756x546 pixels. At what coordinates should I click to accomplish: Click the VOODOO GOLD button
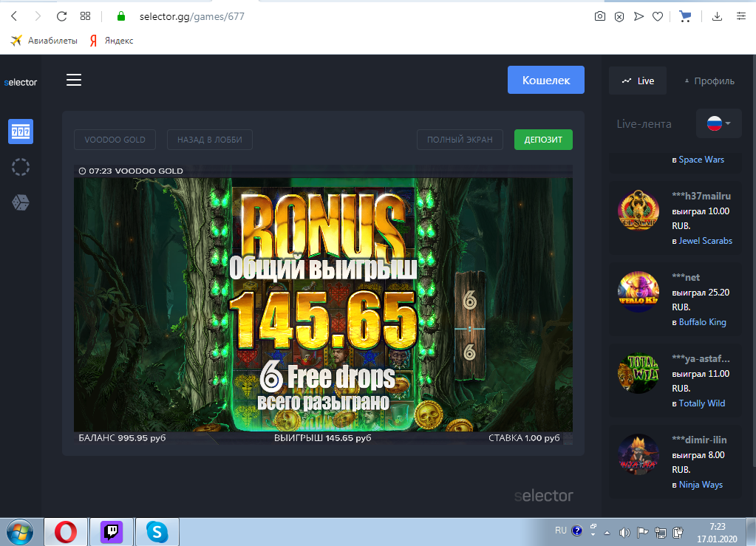pos(115,140)
